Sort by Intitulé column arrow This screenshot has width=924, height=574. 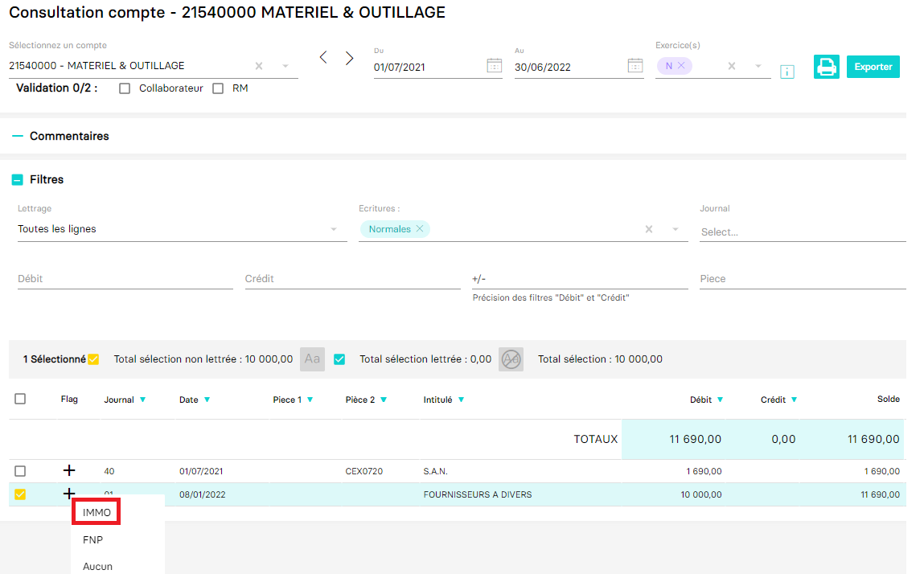(x=461, y=400)
